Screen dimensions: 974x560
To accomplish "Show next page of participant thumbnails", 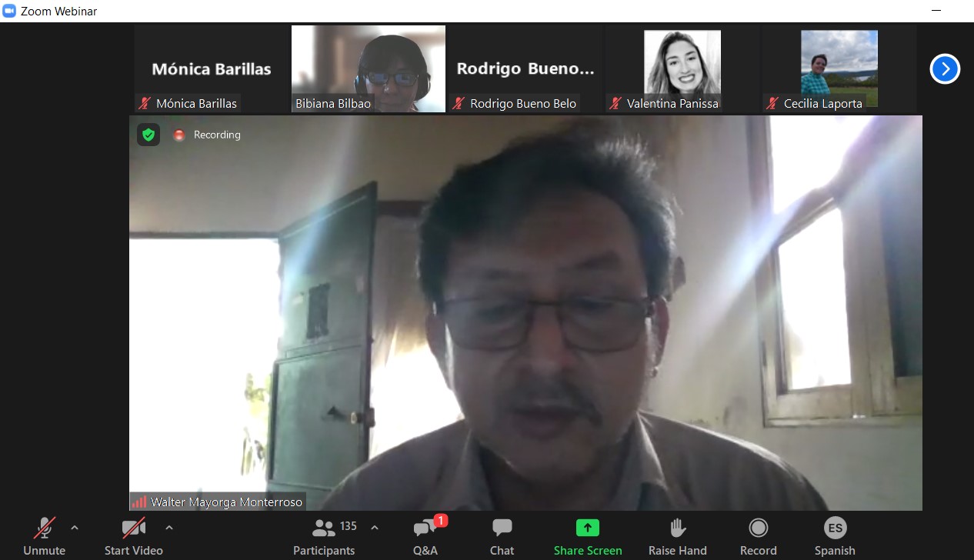I will [945, 69].
